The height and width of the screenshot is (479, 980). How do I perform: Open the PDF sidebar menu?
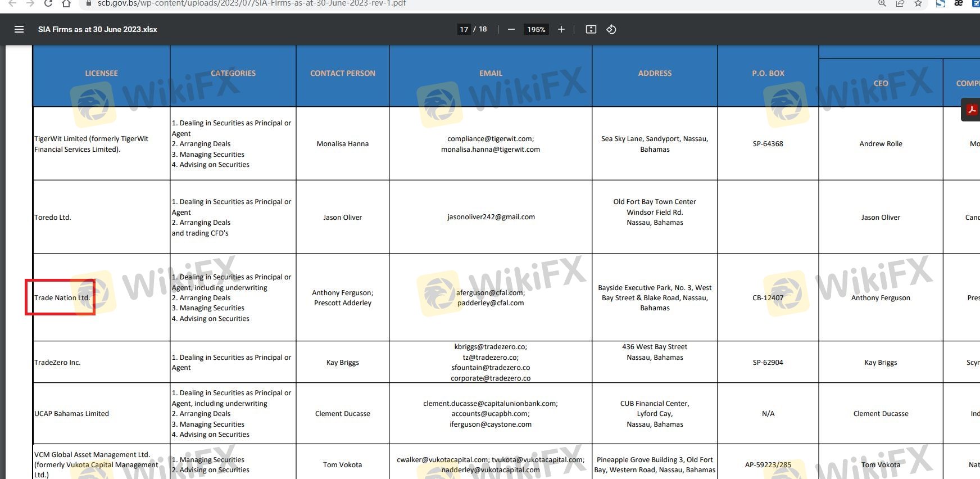tap(19, 29)
